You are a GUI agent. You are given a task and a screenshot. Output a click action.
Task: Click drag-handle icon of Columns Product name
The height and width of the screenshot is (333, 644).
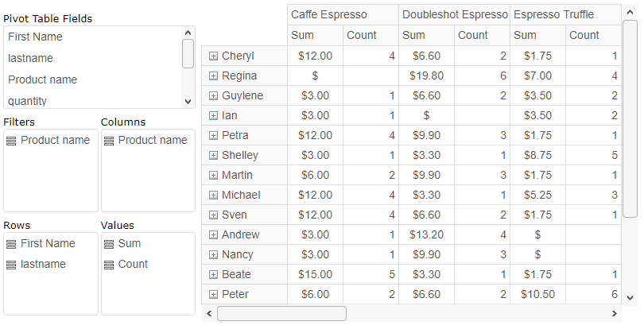tap(109, 141)
